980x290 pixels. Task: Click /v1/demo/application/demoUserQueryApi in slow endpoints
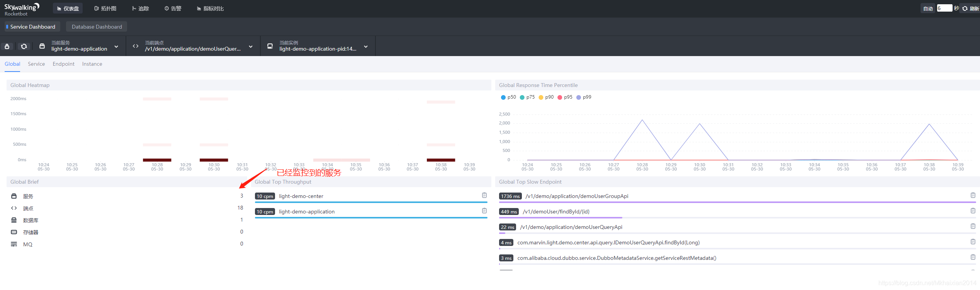[571, 227]
